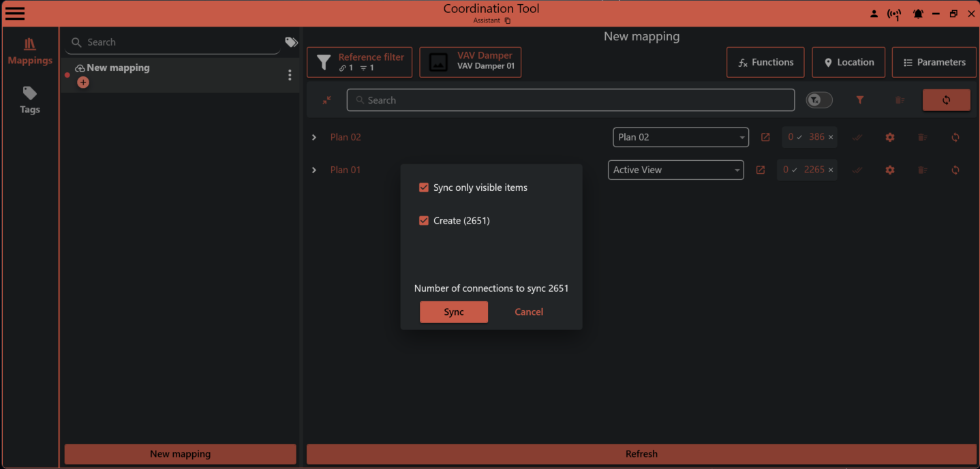980x469 pixels.
Task: Expand the Plan 01 tree row
Action: 313,170
